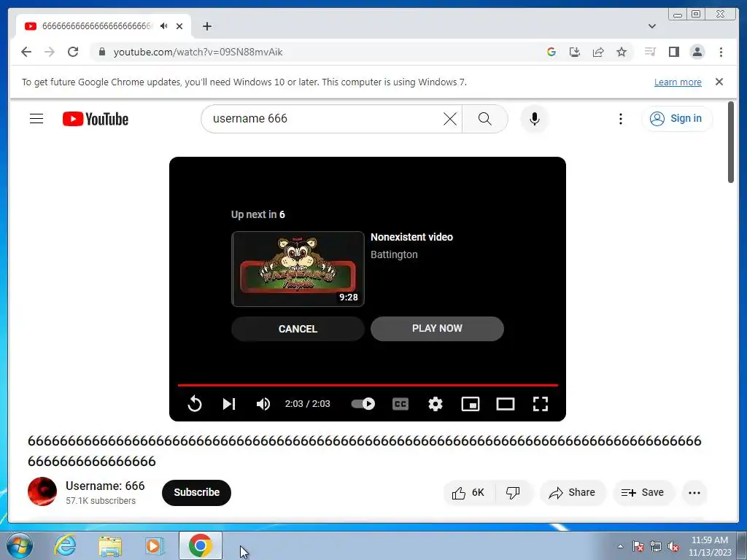The image size is (747, 560).
Task: Show hidden tray icons arrow
Action: tap(620, 546)
